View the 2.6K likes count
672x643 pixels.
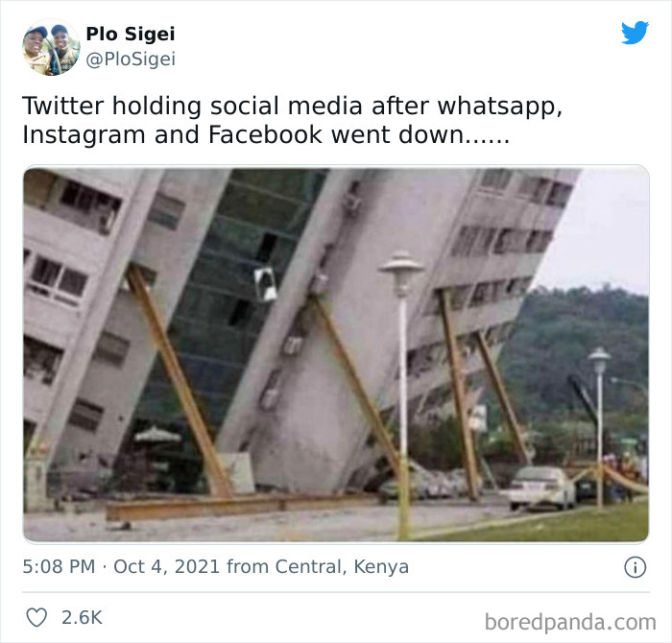click(82, 618)
